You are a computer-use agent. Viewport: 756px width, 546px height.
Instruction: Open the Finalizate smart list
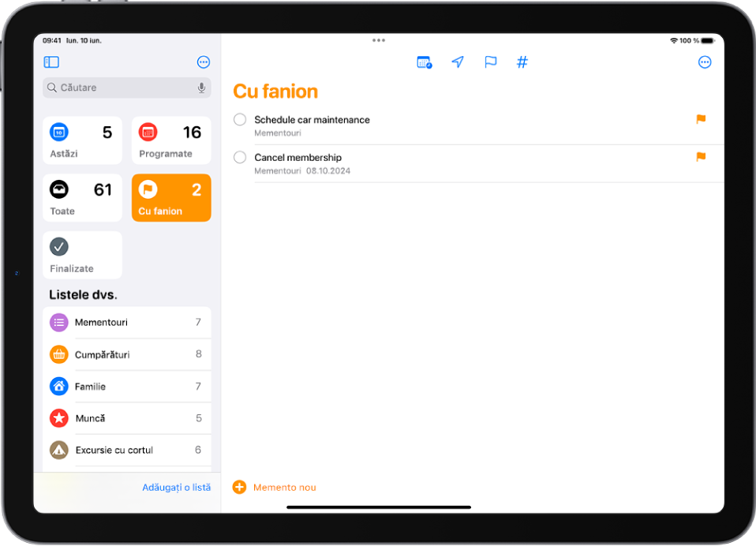tap(82, 255)
